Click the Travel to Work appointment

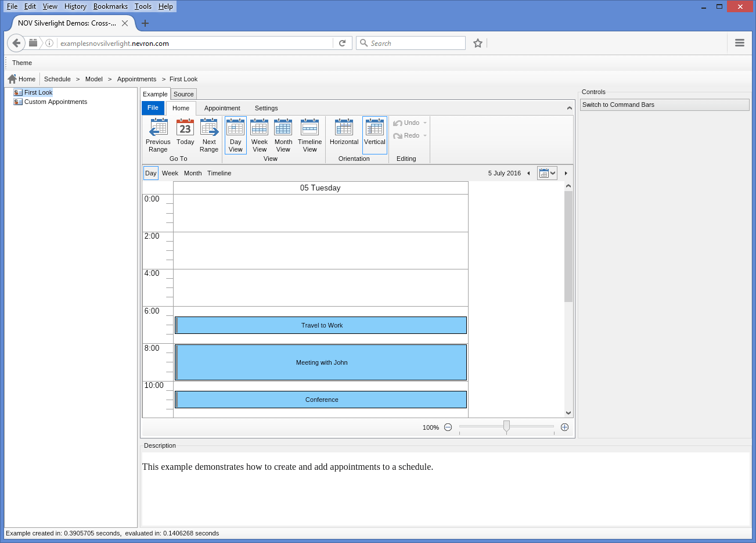[x=321, y=325]
